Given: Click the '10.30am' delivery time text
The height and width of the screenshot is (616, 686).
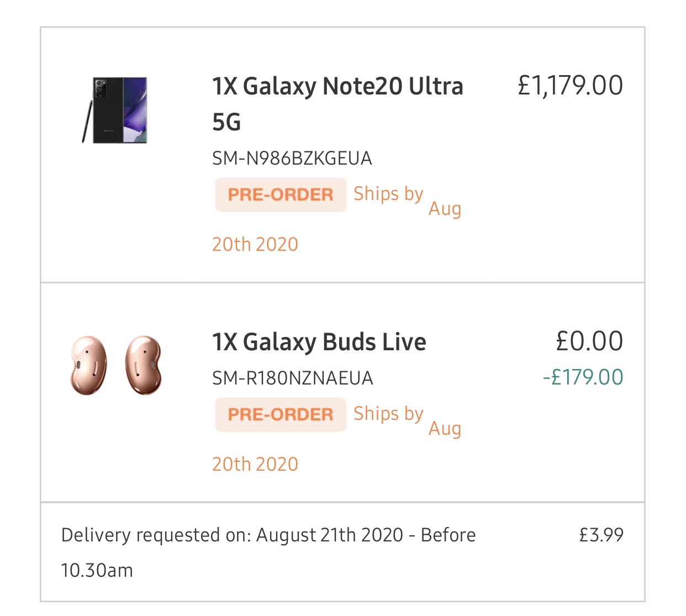Looking at the screenshot, I should click(97, 570).
